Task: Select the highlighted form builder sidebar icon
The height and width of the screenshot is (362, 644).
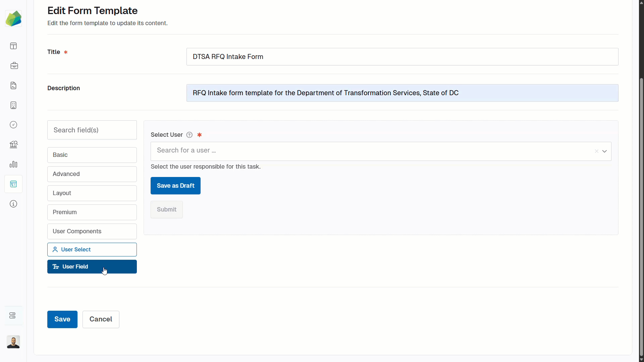Action: (x=13, y=184)
